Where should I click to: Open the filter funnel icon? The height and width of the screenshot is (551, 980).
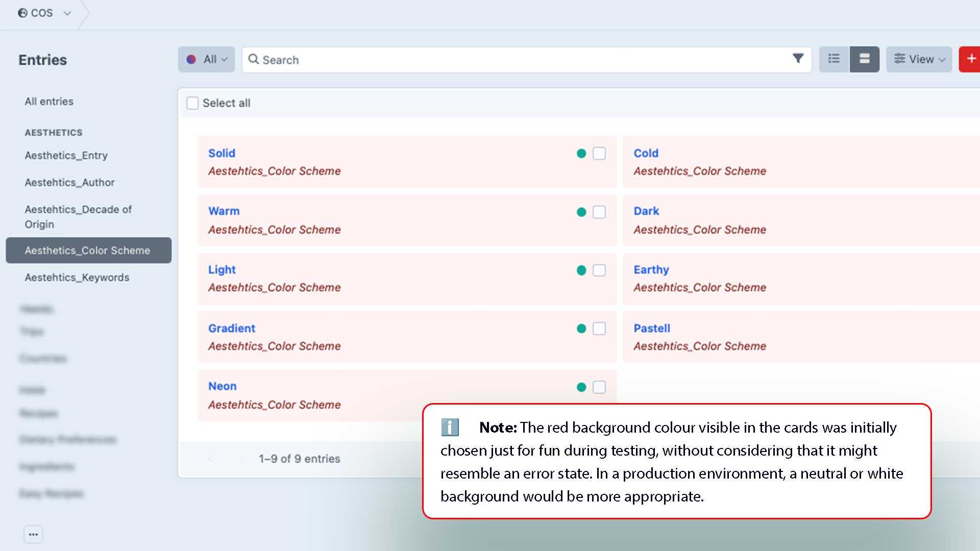798,59
